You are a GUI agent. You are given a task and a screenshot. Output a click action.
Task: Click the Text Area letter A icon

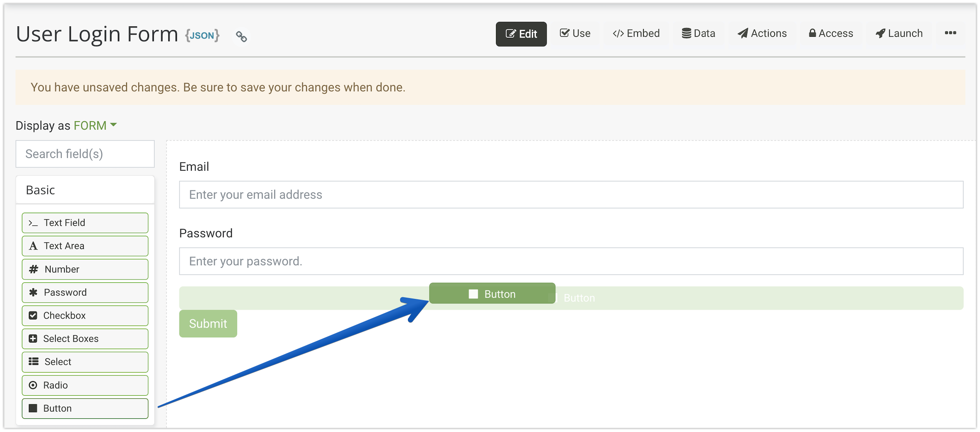33,246
